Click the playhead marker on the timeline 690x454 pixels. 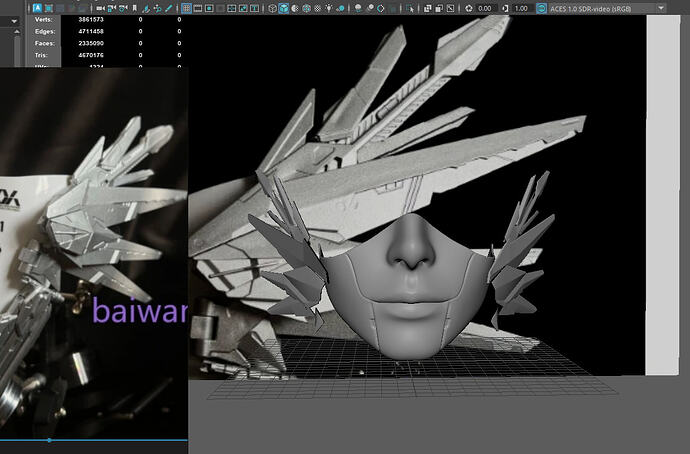click(x=49, y=439)
